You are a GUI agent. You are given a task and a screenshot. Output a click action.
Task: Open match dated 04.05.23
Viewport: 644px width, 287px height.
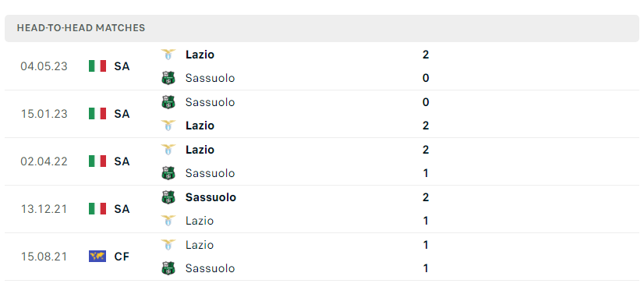44,66
